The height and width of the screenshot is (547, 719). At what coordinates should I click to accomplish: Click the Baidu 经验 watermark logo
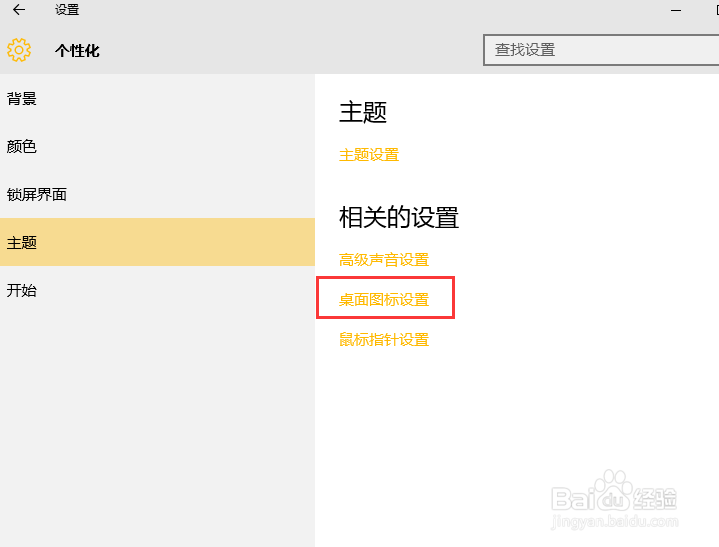pyautogui.click(x=614, y=491)
